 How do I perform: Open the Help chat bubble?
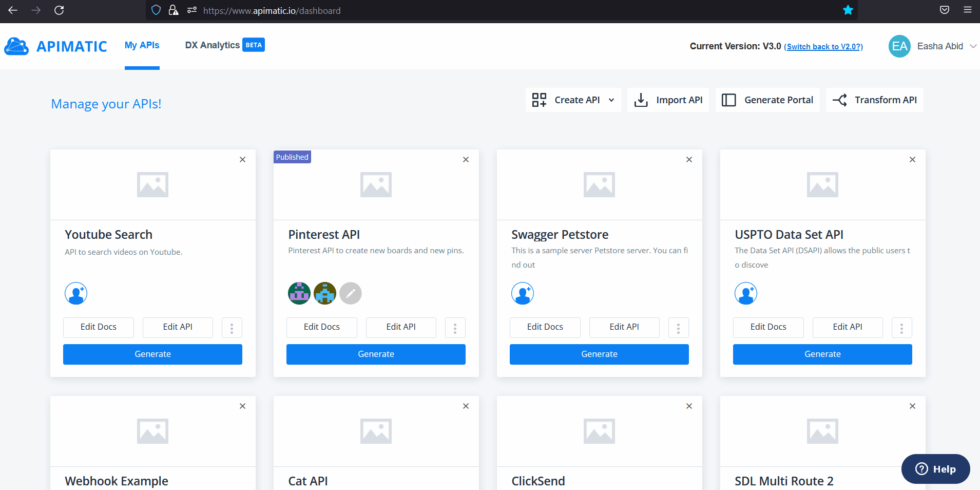coord(935,468)
